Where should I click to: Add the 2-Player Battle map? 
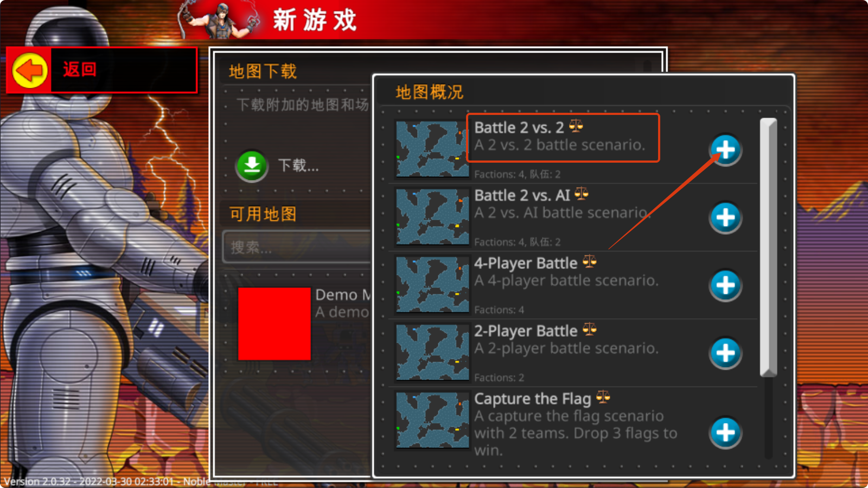725,353
